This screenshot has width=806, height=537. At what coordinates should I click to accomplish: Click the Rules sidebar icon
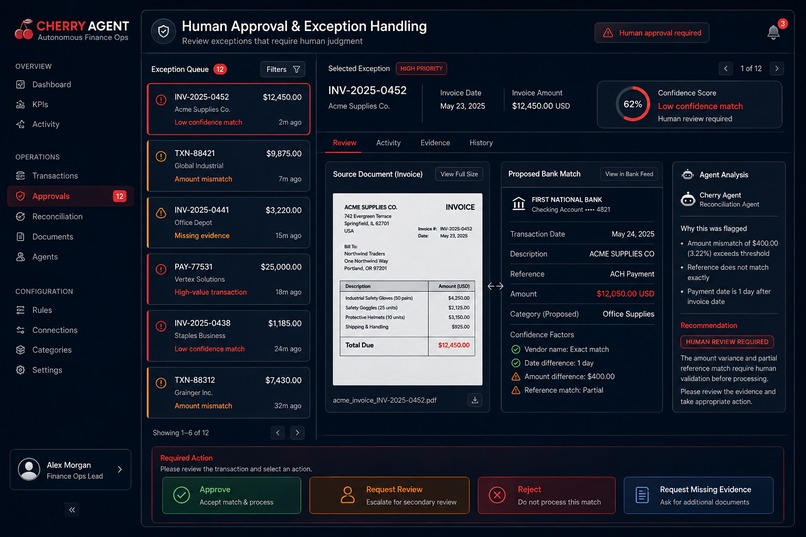pos(21,310)
